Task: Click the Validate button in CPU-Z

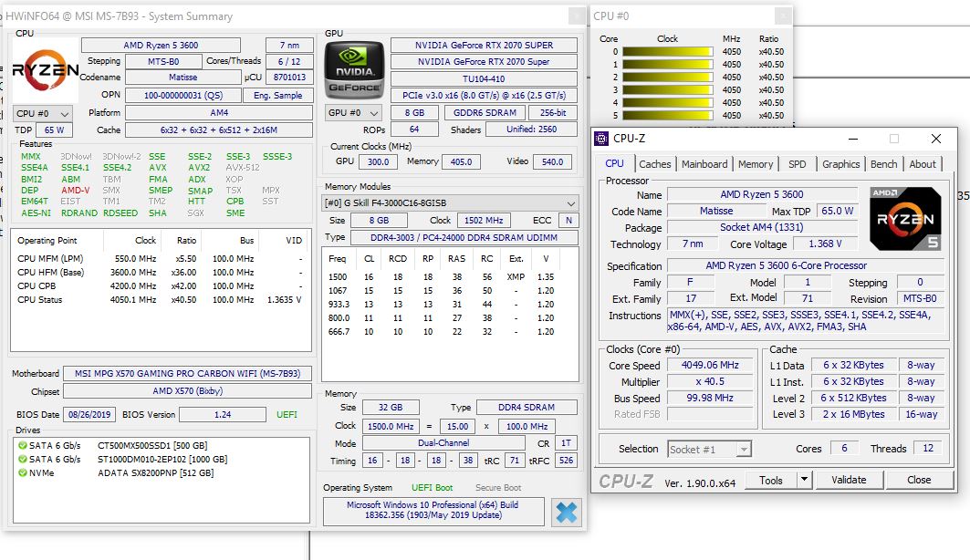Action: pos(849,480)
